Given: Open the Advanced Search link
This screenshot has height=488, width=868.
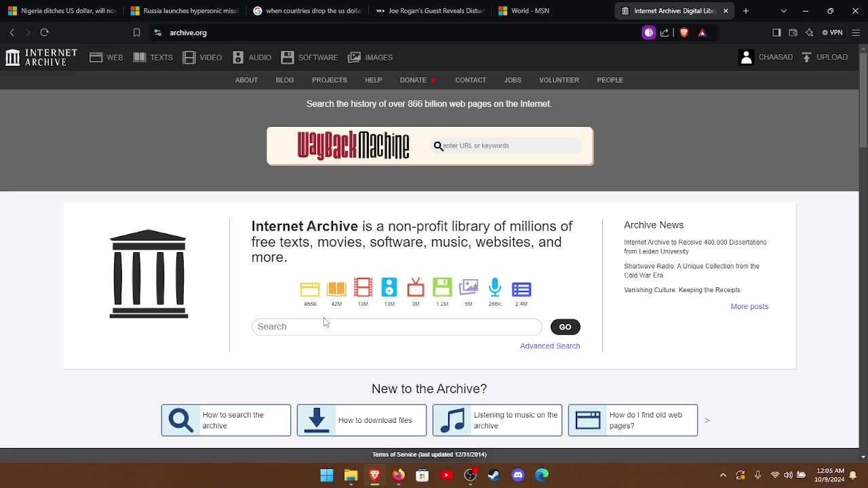Looking at the screenshot, I should (x=550, y=346).
